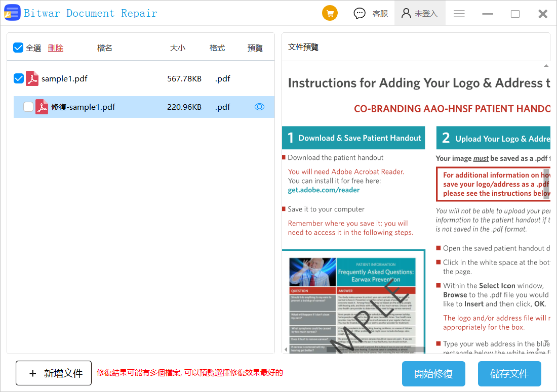Click the 'Download & Save Patient Handout' heading

(360, 138)
